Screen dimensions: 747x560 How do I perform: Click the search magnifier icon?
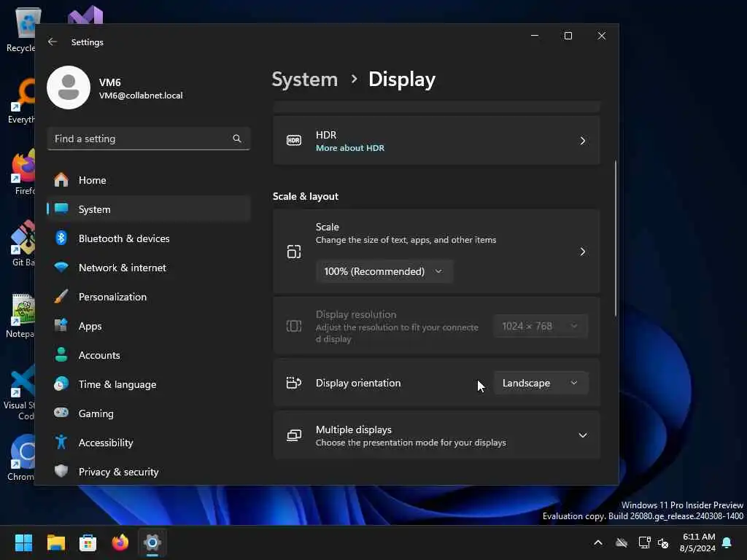click(237, 139)
